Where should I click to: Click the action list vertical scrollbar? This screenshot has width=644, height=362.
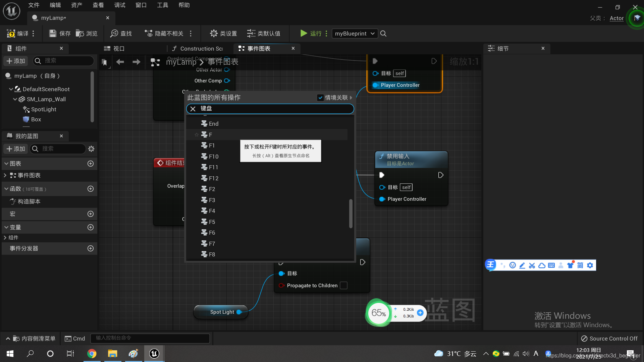click(x=351, y=214)
